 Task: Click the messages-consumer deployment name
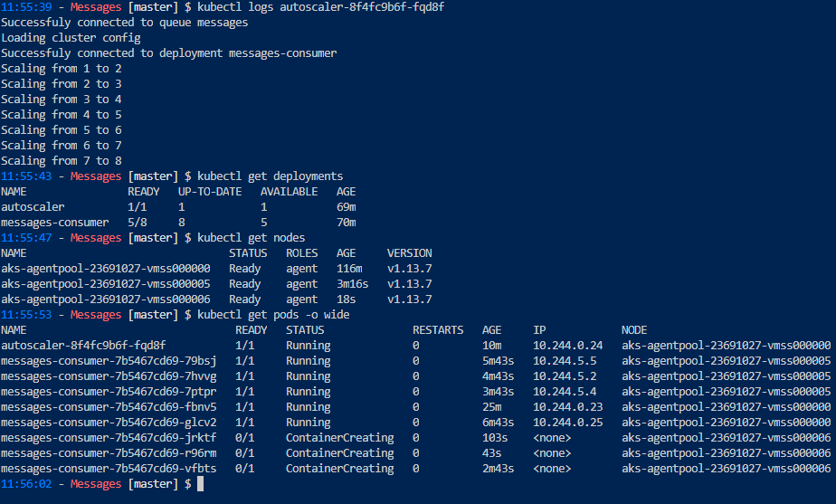[54, 223]
